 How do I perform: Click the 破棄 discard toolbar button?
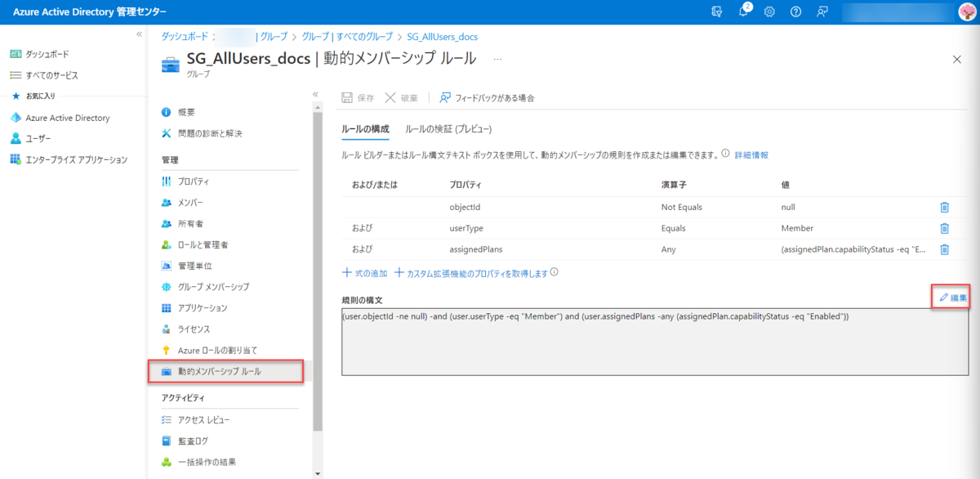[x=402, y=98]
